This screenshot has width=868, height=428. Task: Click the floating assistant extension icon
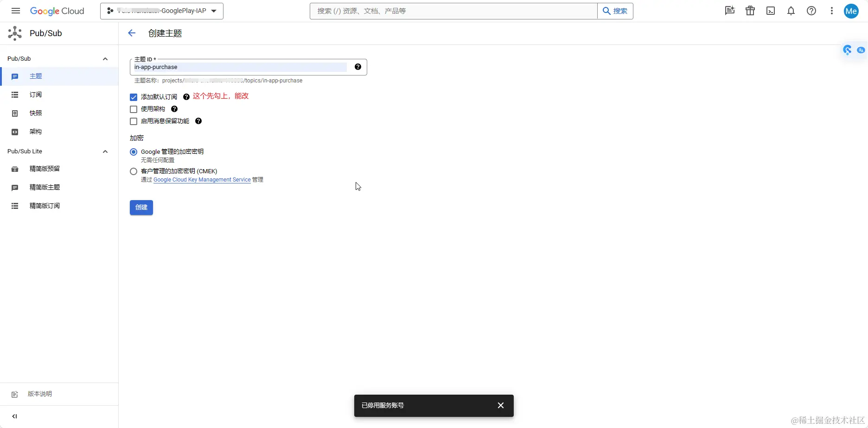848,50
